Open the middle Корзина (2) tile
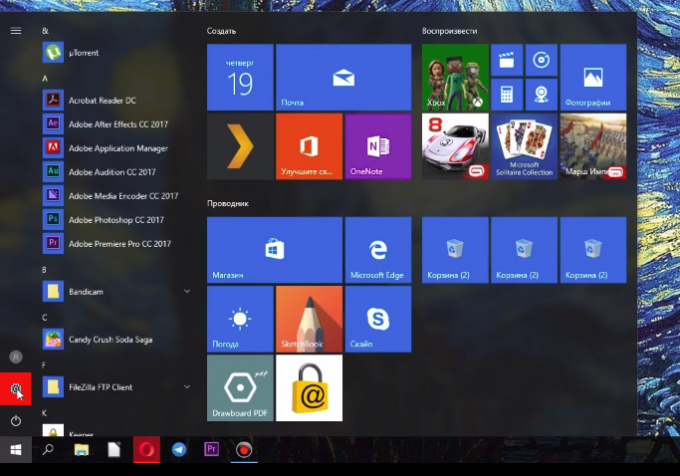Screen dimensions: 680x476 point(524,250)
